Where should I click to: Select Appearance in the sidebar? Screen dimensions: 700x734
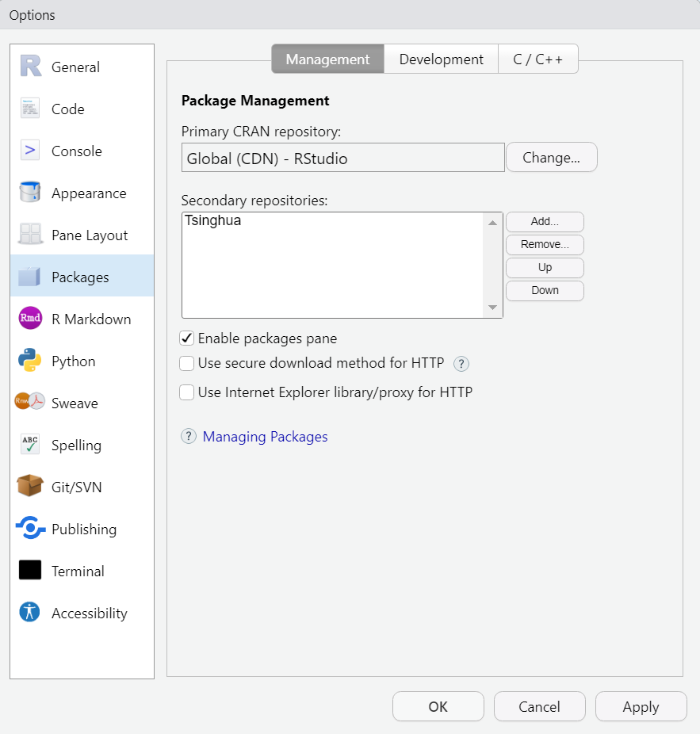[x=82, y=193]
